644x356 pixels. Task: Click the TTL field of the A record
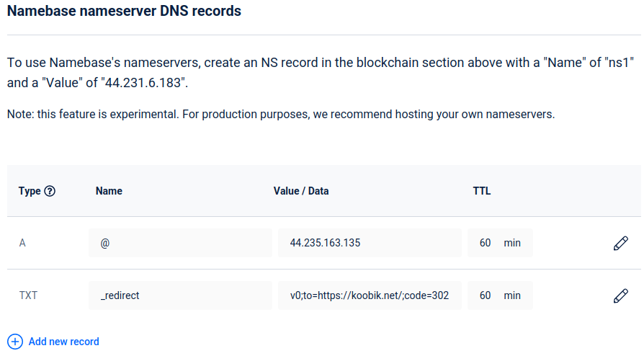pyautogui.click(x=486, y=244)
